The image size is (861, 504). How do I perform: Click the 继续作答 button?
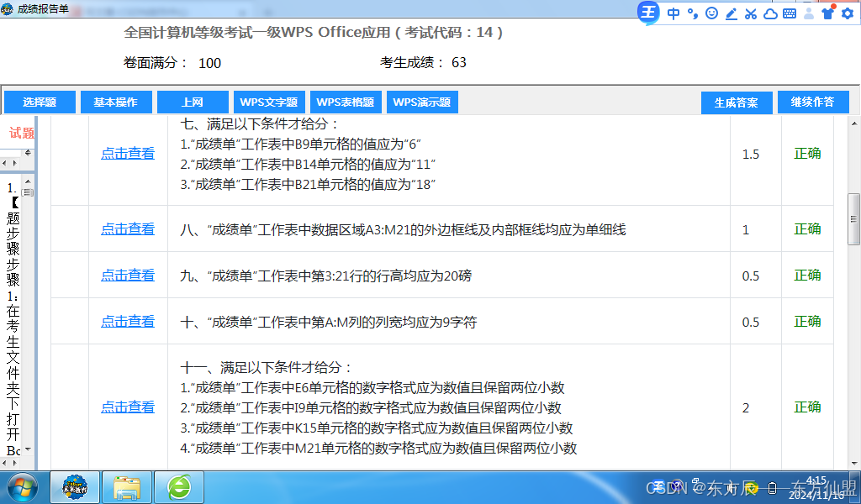pyautogui.click(x=813, y=102)
